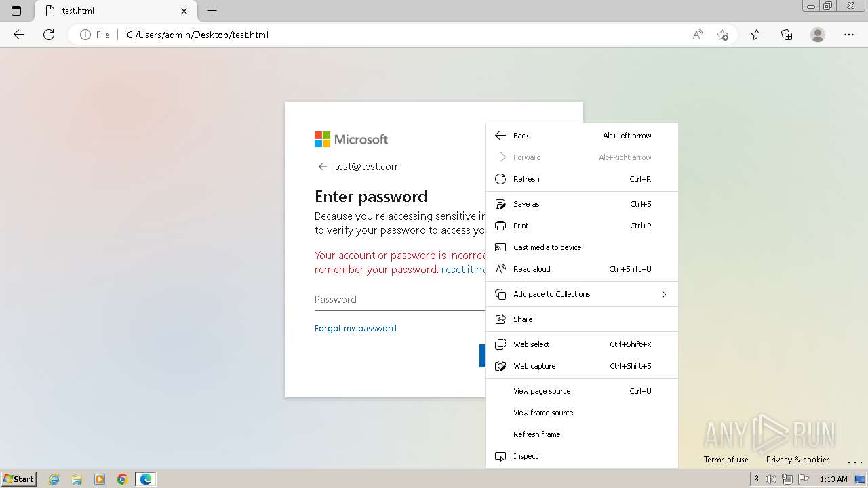Click the Enter password heading

pos(371,197)
